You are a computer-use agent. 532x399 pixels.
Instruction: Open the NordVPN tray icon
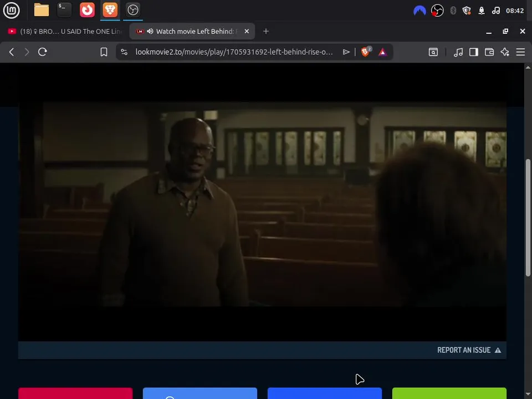click(x=420, y=11)
